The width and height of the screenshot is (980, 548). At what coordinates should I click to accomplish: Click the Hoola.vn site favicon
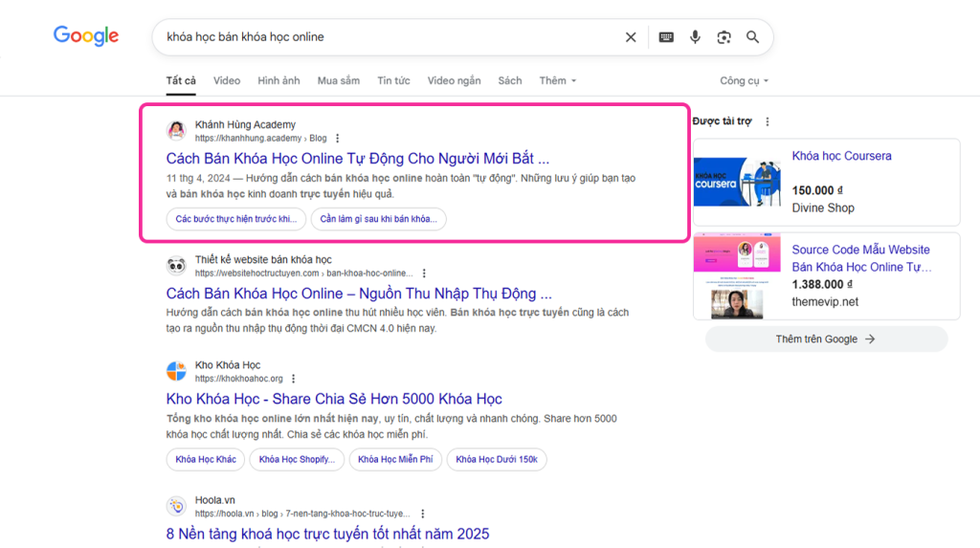[x=176, y=506]
